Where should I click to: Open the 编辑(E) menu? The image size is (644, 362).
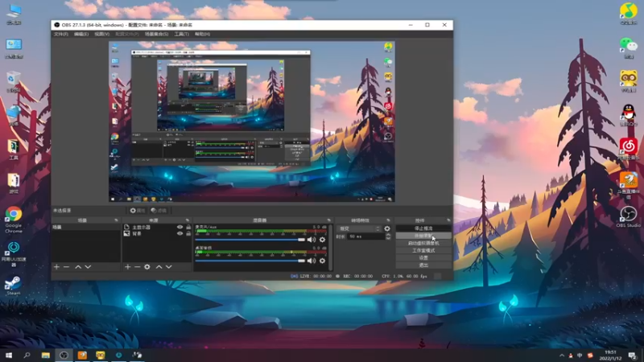point(81,34)
